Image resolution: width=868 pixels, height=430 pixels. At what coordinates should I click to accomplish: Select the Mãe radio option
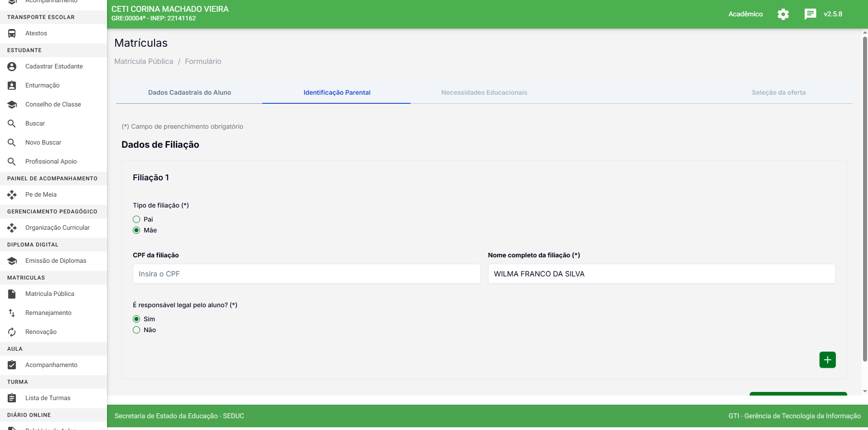click(x=136, y=230)
